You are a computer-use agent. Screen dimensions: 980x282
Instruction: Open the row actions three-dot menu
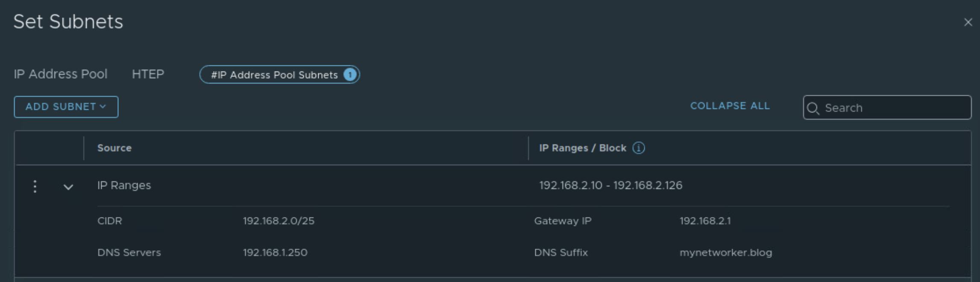pyautogui.click(x=35, y=186)
